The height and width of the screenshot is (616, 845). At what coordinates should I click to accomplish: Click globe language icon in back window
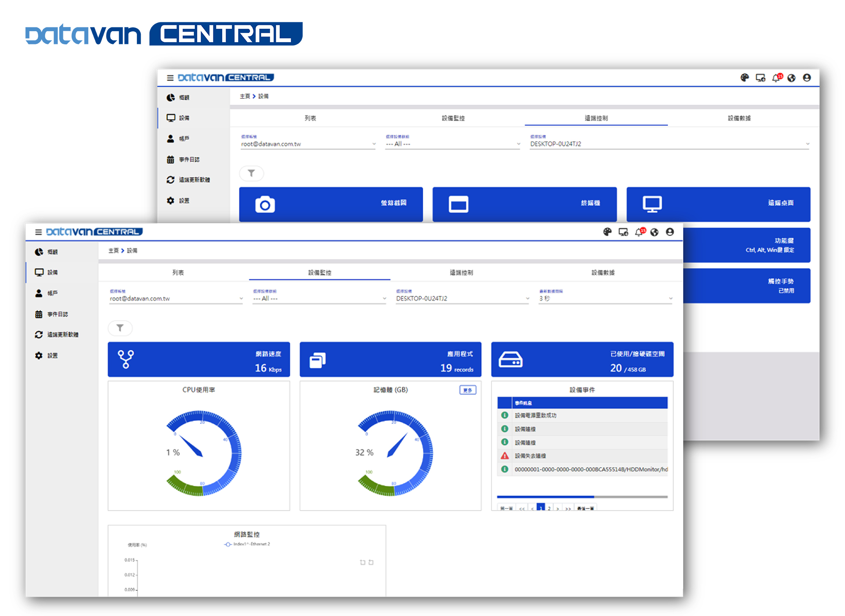(x=791, y=78)
